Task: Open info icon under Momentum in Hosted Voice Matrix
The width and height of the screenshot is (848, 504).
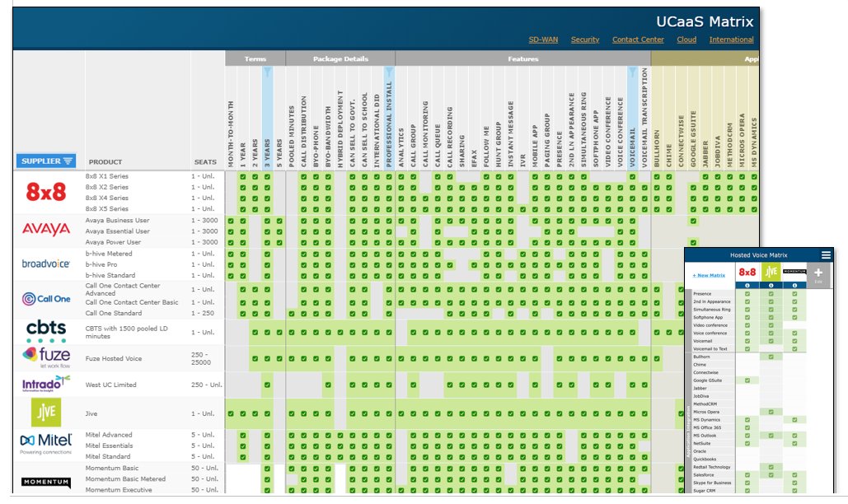Action: coord(794,285)
